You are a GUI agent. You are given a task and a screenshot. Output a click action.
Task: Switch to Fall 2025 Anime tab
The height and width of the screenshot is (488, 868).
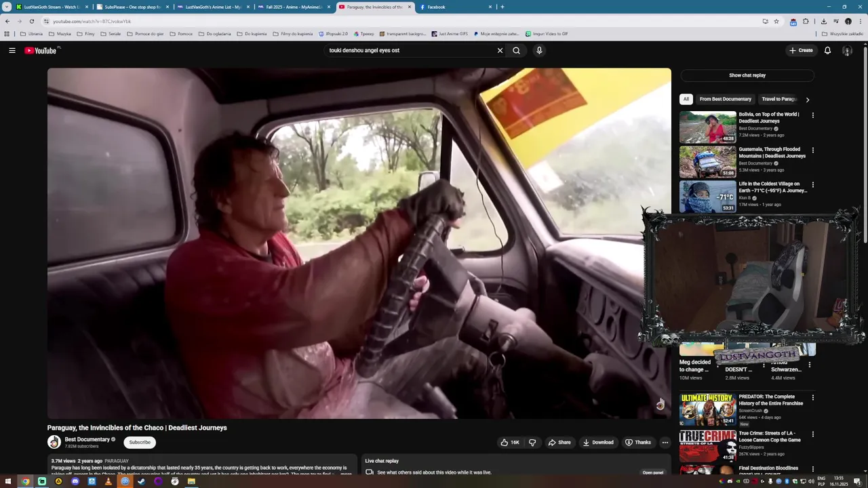click(294, 7)
